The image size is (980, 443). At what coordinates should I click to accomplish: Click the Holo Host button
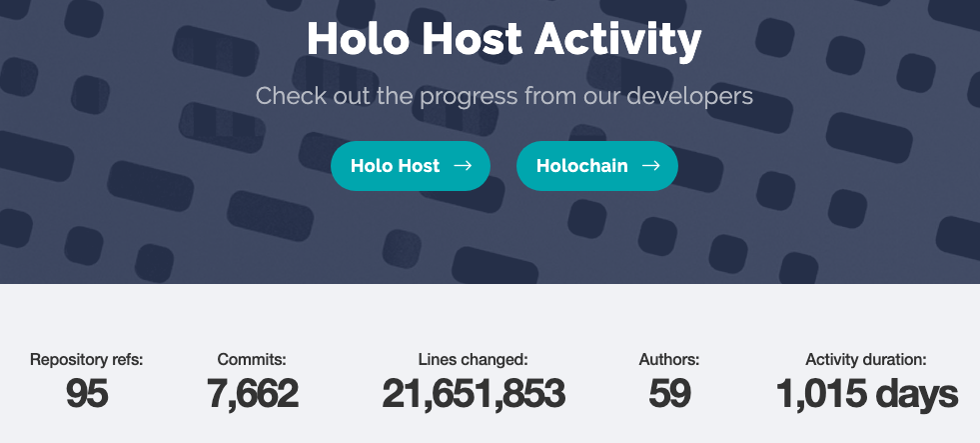pyautogui.click(x=410, y=166)
